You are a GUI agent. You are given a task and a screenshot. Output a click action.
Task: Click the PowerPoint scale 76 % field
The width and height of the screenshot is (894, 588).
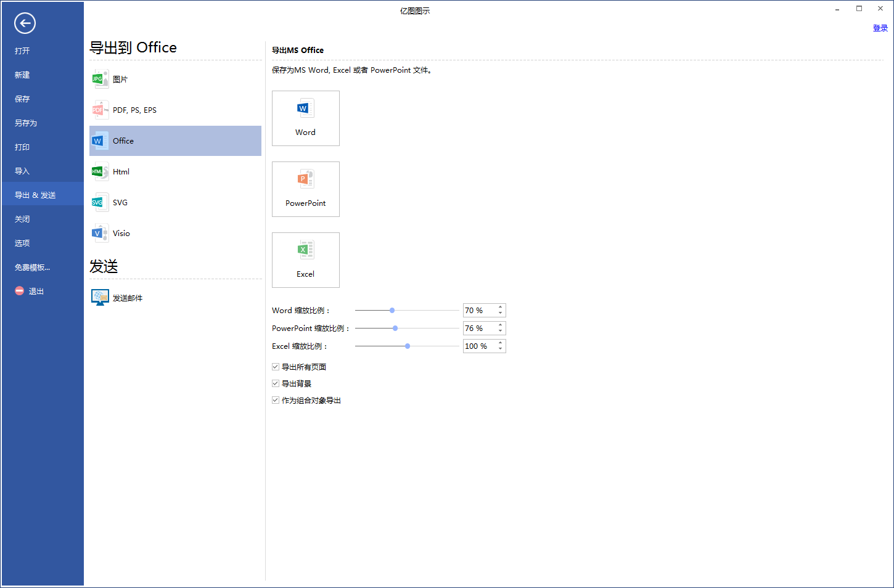click(479, 329)
